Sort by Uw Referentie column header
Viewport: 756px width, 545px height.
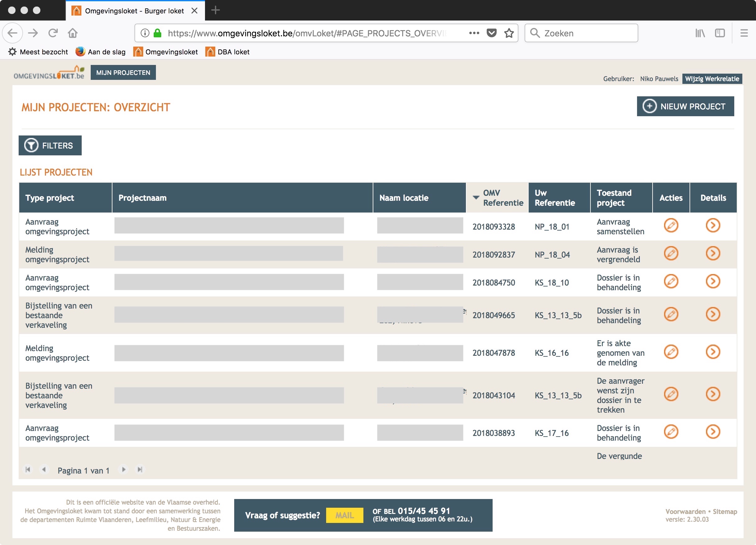pyautogui.click(x=559, y=198)
